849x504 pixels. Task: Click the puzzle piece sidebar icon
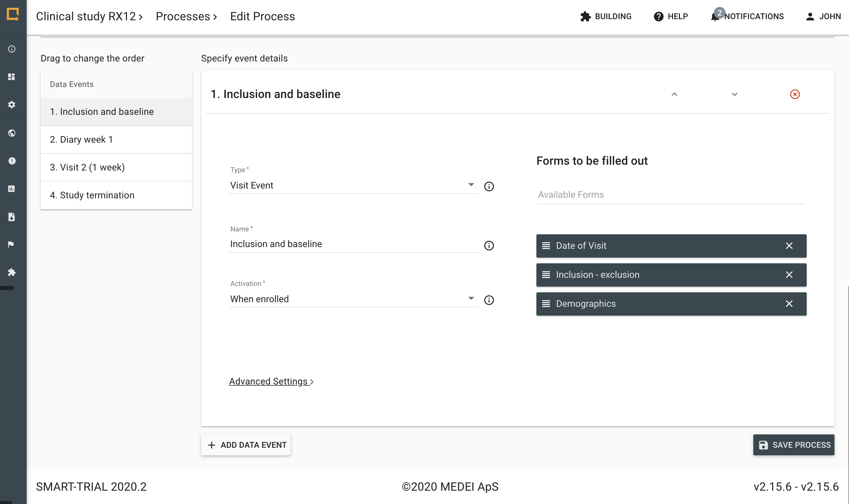[x=12, y=272]
